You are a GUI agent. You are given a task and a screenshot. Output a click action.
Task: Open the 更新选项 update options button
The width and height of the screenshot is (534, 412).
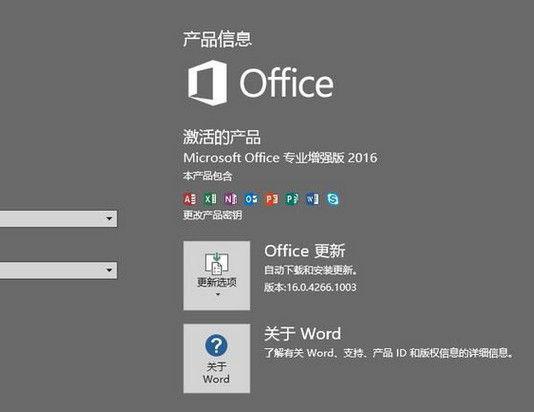(217, 275)
